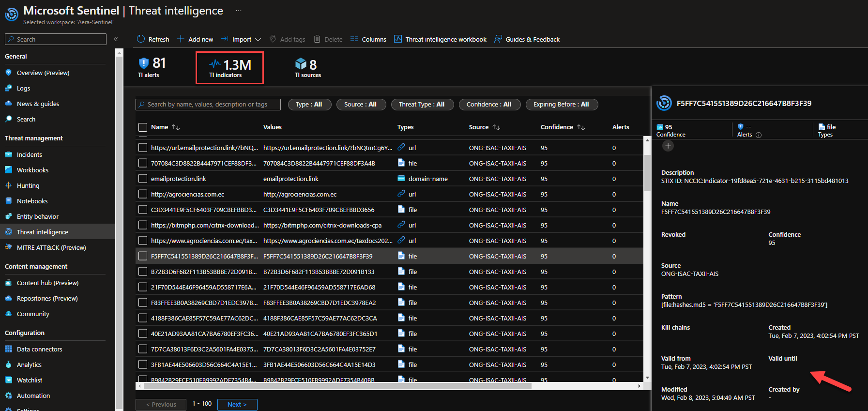Click the Alerts info icon in details pane
The image size is (868, 411).
pos(759,135)
